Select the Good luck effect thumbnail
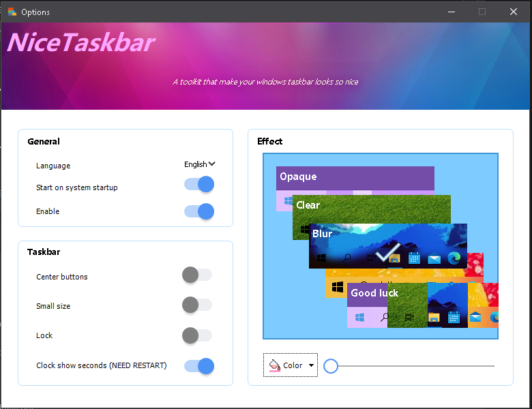Image resolution: width=532 pixels, height=409 pixels. tap(422, 305)
